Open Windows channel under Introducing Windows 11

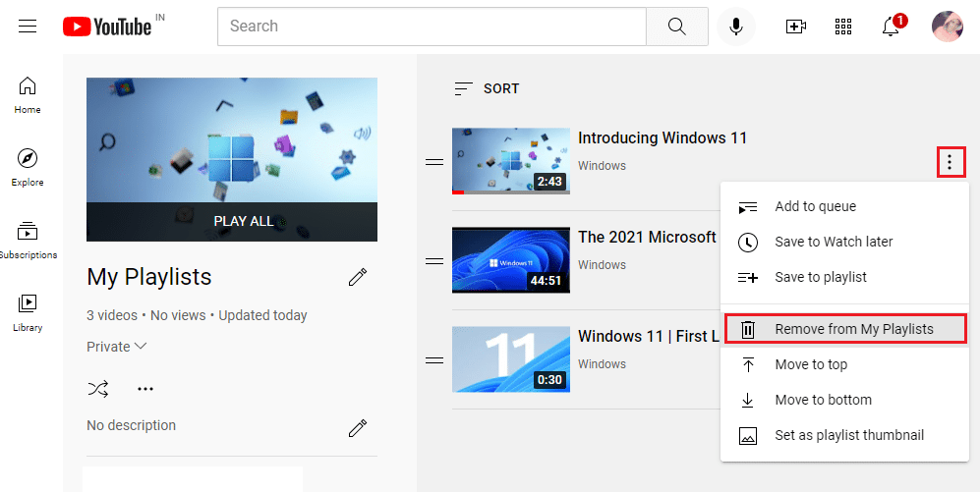(602, 165)
